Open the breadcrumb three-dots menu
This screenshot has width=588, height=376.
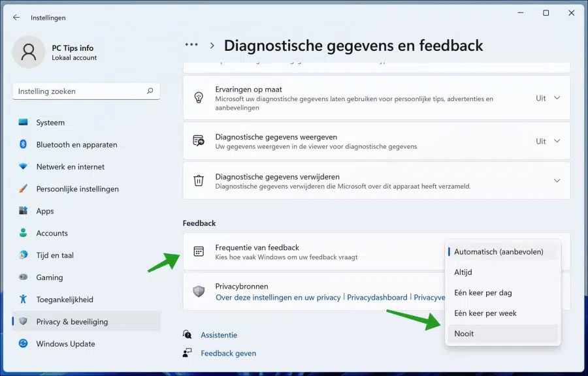(191, 44)
